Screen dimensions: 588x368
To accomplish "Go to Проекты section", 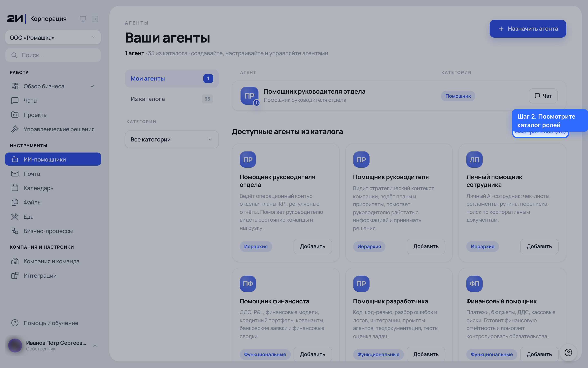I will tap(53, 115).
